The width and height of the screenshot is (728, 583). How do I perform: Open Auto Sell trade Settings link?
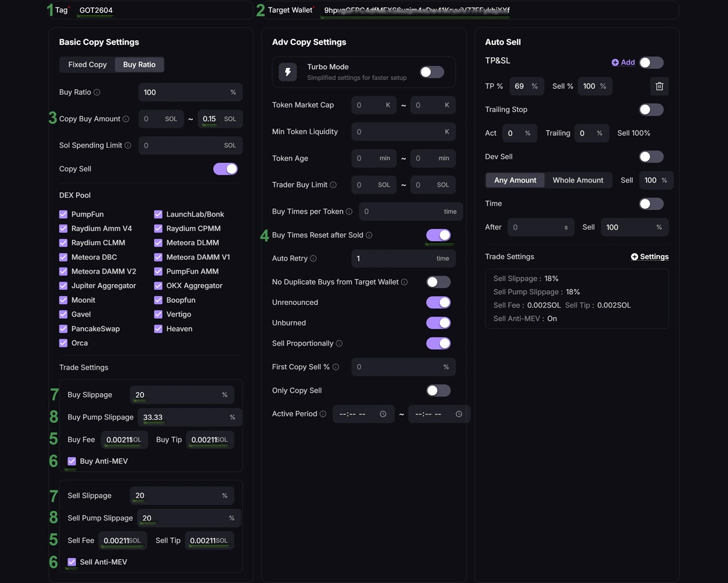point(649,257)
